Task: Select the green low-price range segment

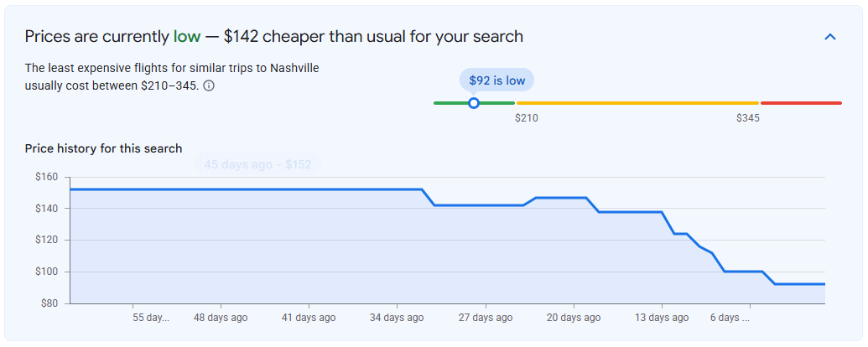Action: [x=474, y=103]
